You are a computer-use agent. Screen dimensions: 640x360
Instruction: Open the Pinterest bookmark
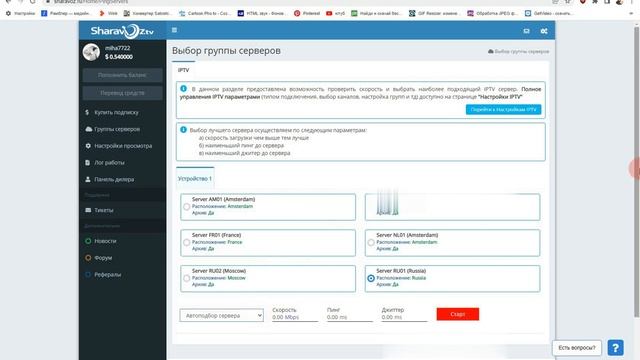[307, 13]
